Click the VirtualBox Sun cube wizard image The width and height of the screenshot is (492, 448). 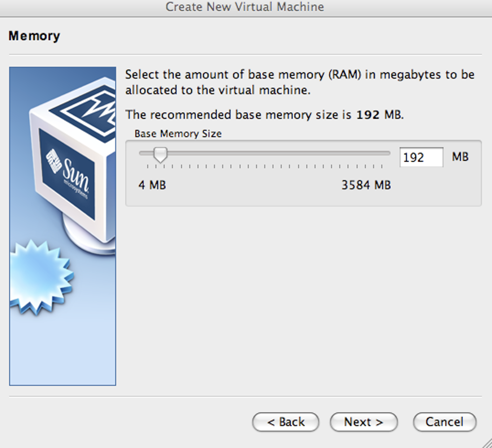pyautogui.click(x=62, y=226)
